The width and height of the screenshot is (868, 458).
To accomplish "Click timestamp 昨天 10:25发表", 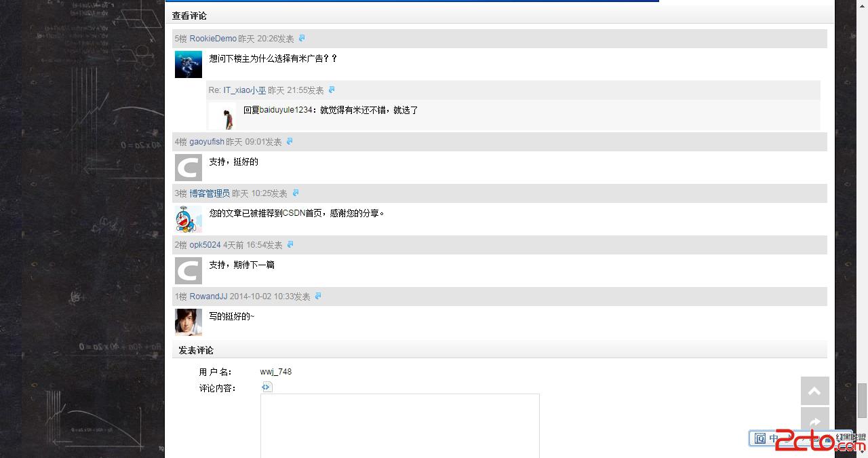I will coord(260,193).
